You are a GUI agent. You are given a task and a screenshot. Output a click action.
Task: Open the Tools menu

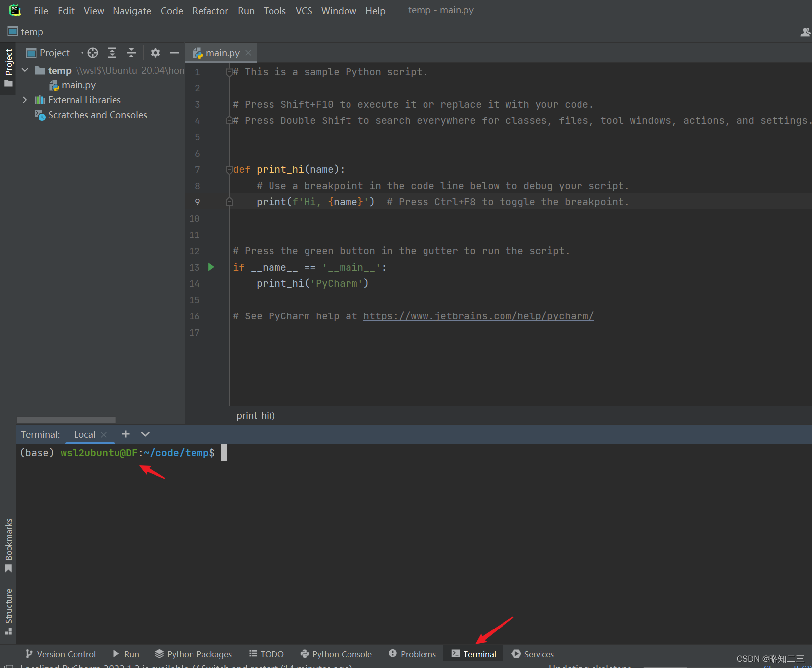pyautogui.click(x=274, y=11)
